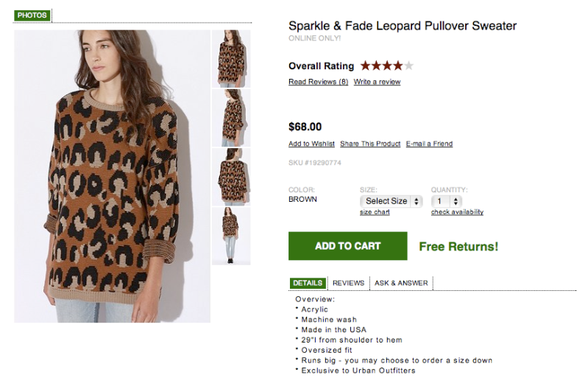Open the Select Size dropdown
The width and height of the screenshot is (588, 386).
391,200
